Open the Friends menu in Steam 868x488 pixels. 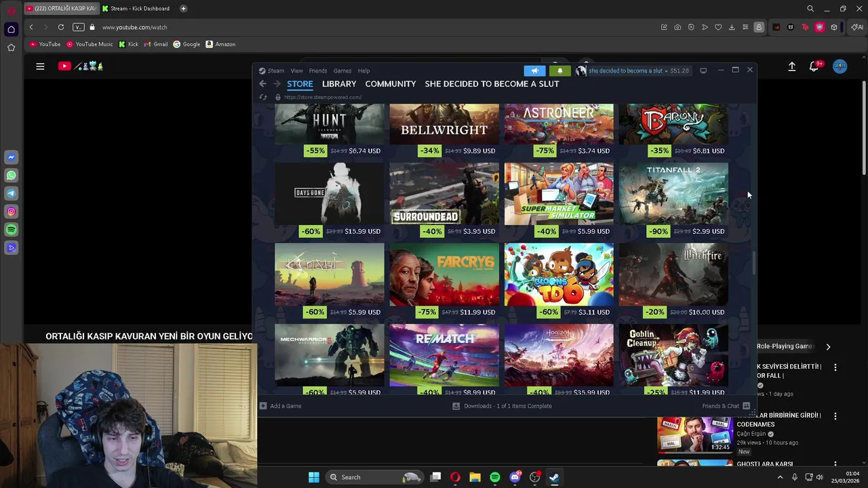(318, 70)
